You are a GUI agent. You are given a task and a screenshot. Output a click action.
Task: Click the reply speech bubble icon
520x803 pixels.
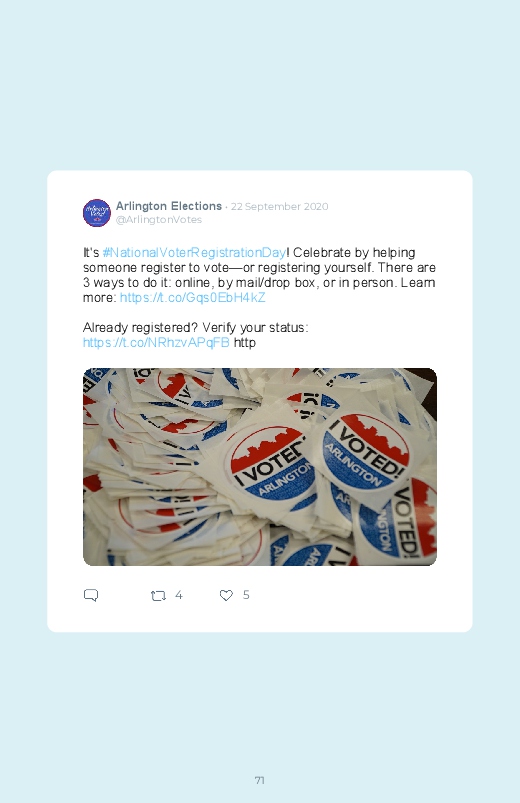coord(91,595)
